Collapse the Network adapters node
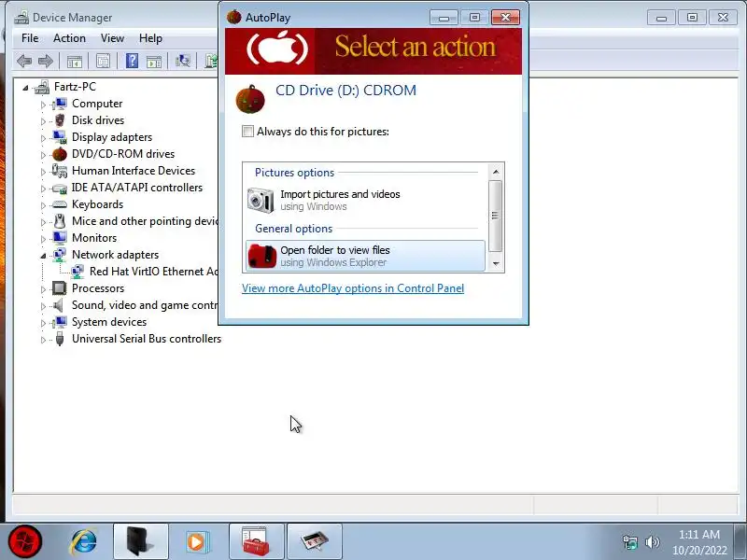 coord(43,256)
